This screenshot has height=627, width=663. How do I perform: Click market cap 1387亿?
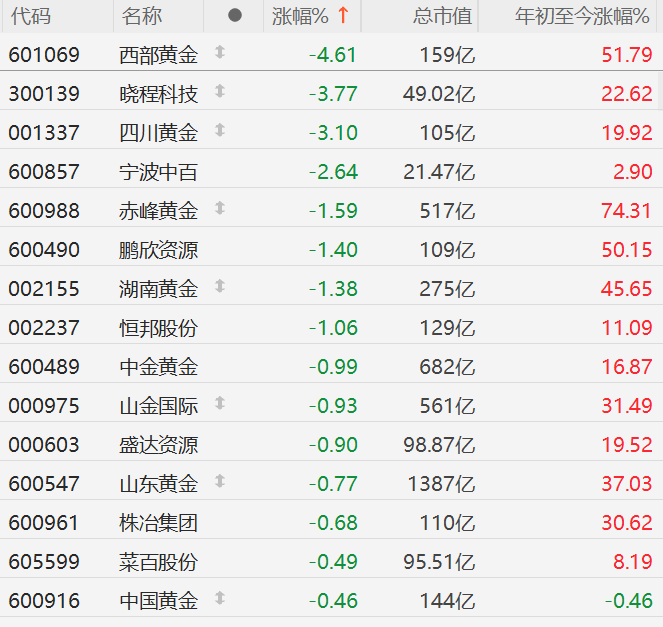coord(441,484)
